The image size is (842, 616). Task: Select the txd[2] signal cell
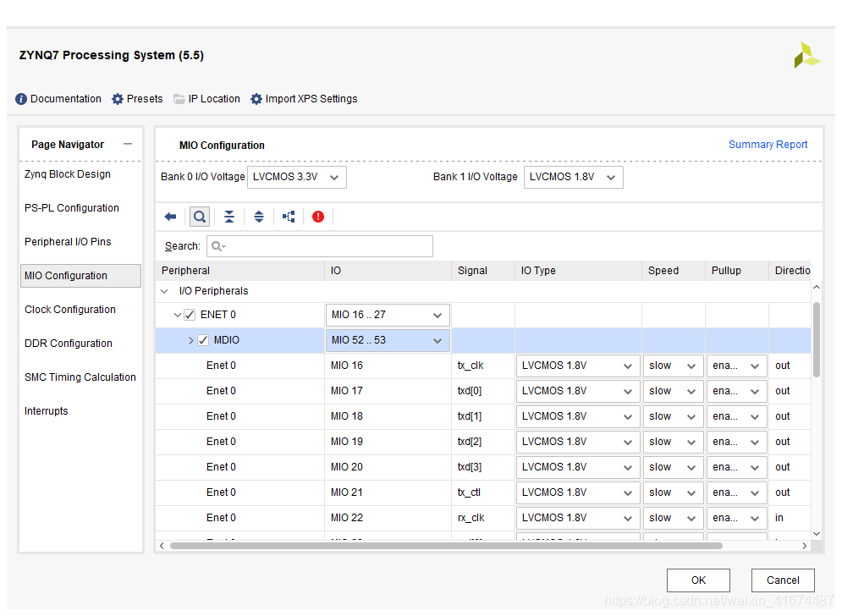pyautogui.click(x=483, y=442)
